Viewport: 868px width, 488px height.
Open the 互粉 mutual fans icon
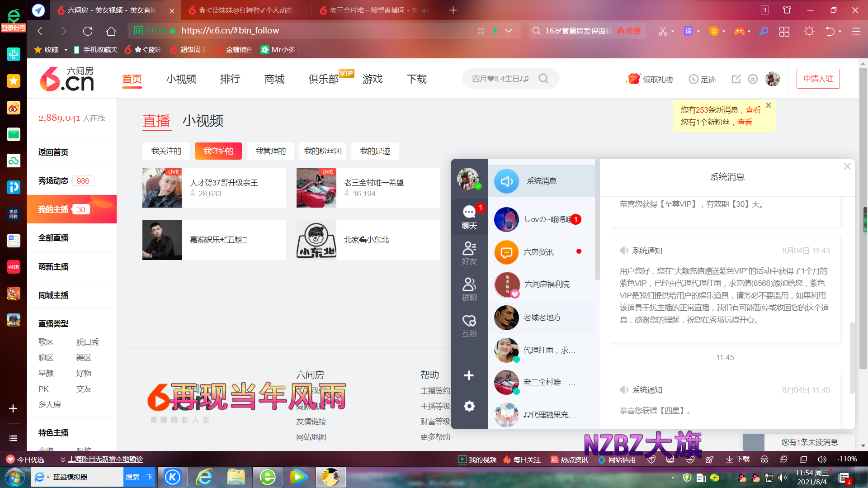[x=469, y=326]
